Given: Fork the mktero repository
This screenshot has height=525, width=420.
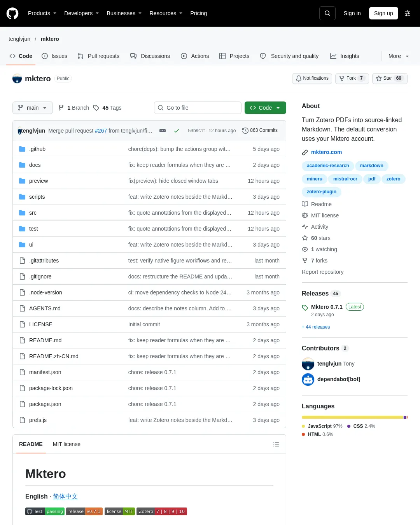Looking at the screenshot, I should [x=352, y=78].
